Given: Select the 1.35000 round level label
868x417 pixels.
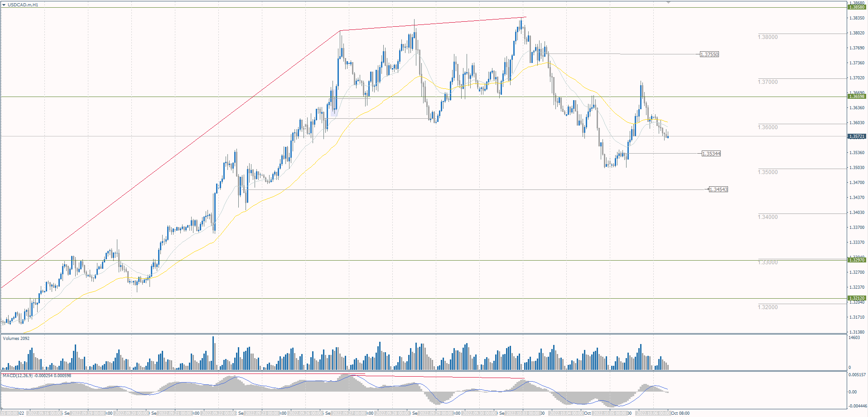Looking at the screenshot, I should tap(767, 172).
